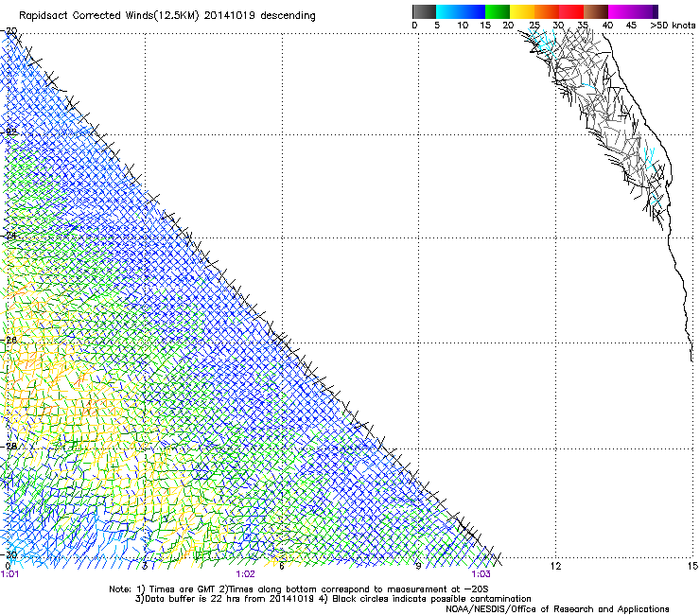The width and height of the screenshot is (700, 615).
Task: Click the '>50 knots' legend label
Action: click(x=673, y=26)
